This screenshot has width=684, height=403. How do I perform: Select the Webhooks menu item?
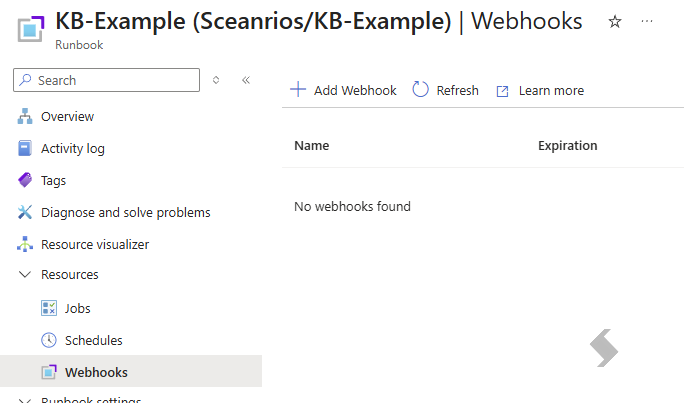coord(131,371)
